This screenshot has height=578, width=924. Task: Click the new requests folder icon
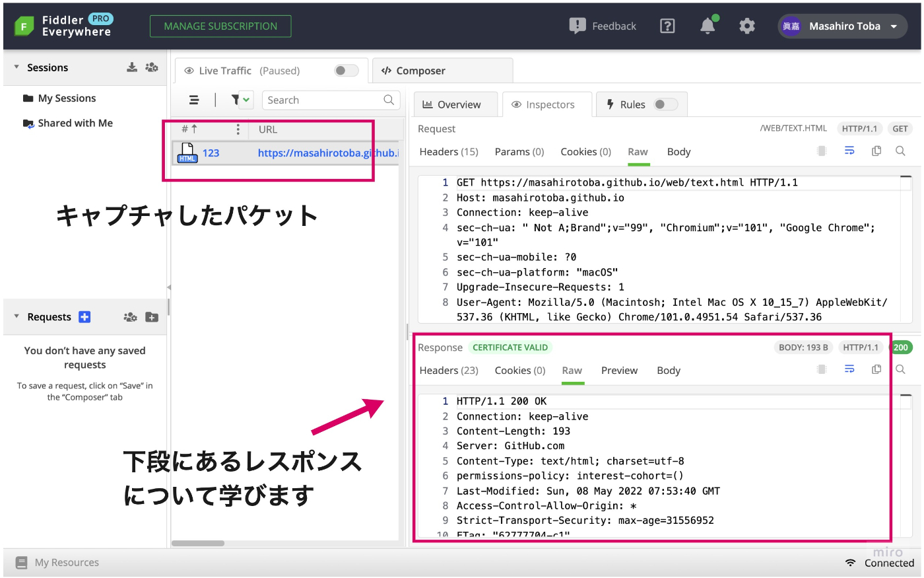(x=152, y=317)
